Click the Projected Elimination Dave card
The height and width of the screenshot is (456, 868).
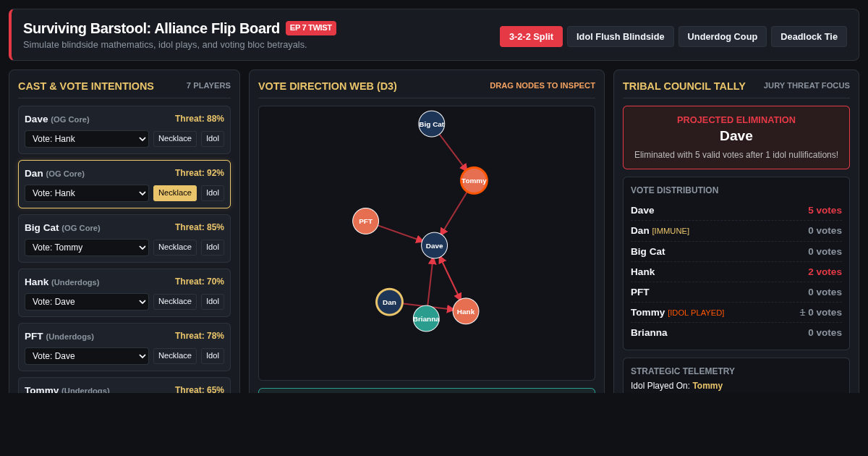point(736,138)
